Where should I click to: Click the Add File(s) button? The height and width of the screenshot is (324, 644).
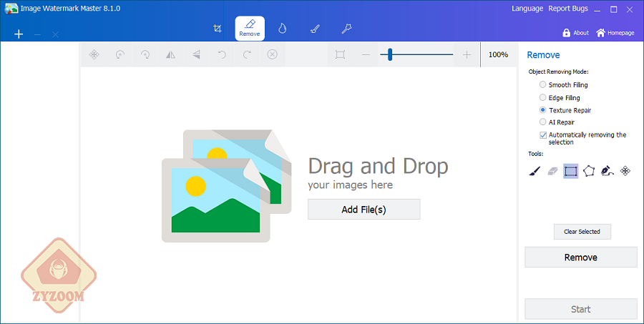(x=364, y=210)
